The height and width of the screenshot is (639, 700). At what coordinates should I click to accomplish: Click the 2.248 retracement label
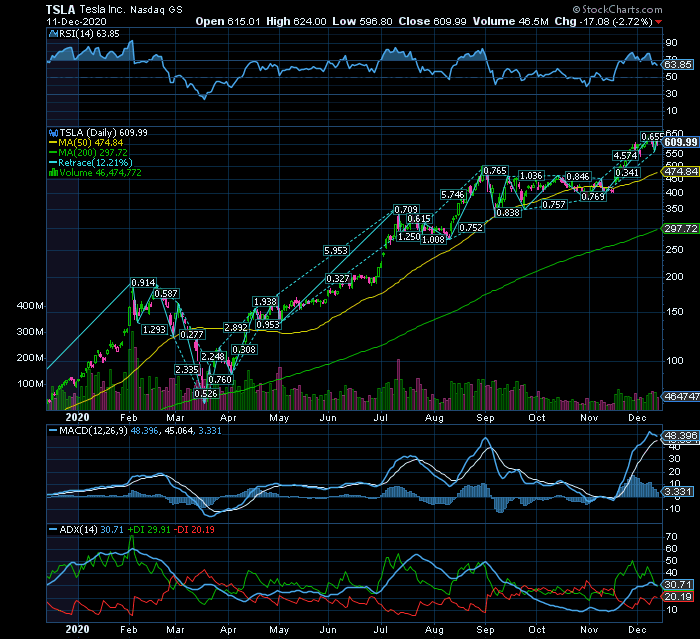click(213, 356)
